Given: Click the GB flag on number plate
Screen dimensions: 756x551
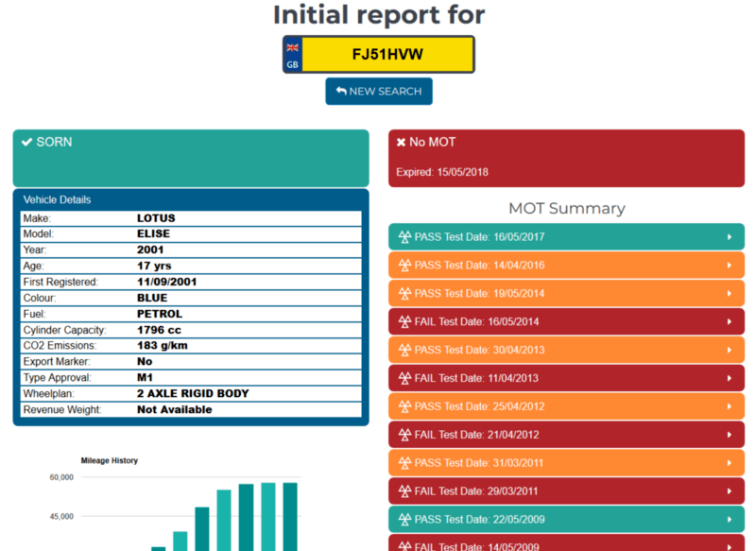Looking at the screenshot, I should point(292,47).
